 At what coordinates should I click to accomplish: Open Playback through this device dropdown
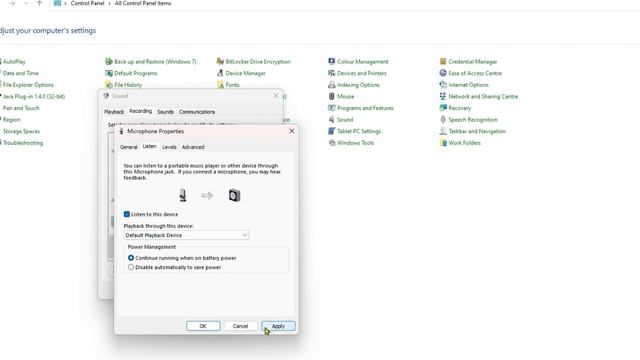point(186,236)
